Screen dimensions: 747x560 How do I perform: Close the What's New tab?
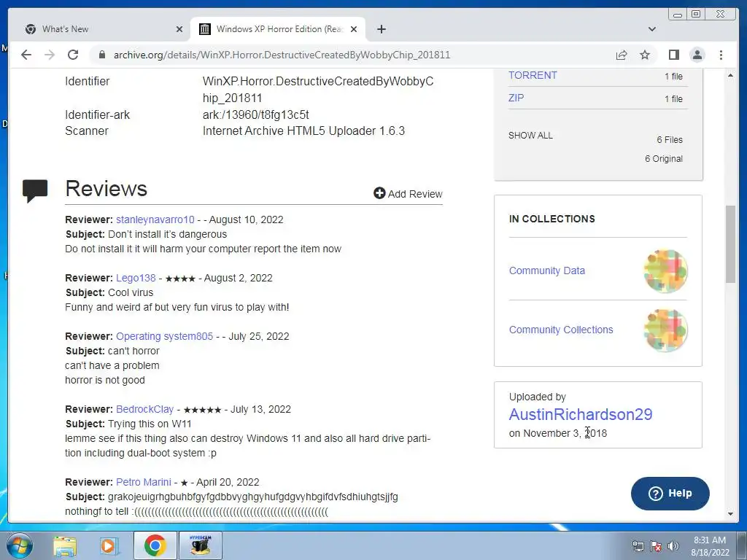(x=179, y=29)
